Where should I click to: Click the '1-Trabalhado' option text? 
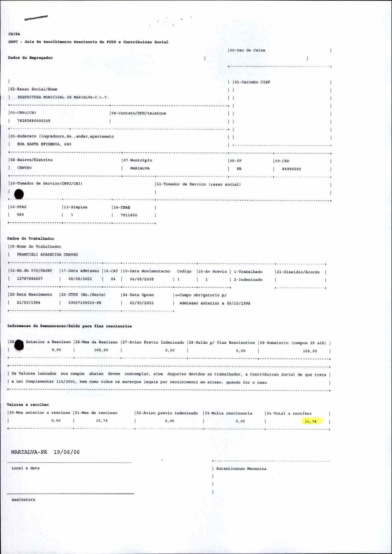pos(248,272)
